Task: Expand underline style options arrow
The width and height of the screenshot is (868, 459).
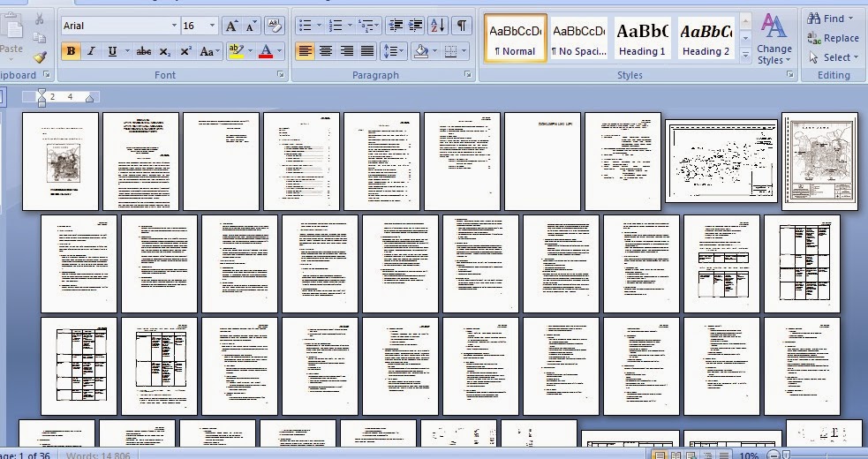Action: (x=127, y=51)
